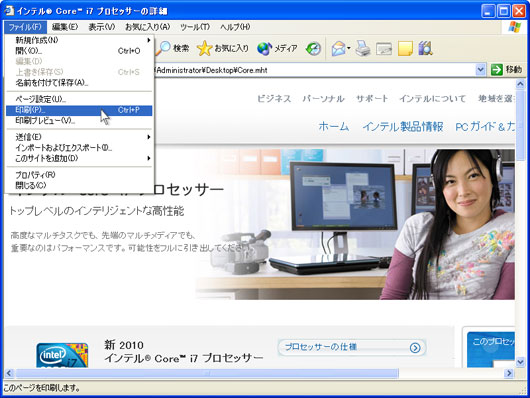Click the blue このプロセッサ panel at right

pos(491,349)
